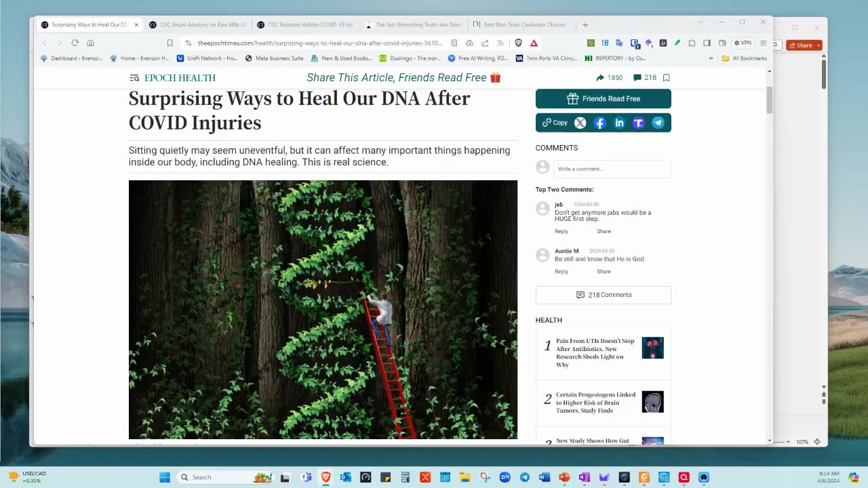Open the tab search dropdown arrow
The width and height of the screenshot is (868, 488).
(701, 22)
